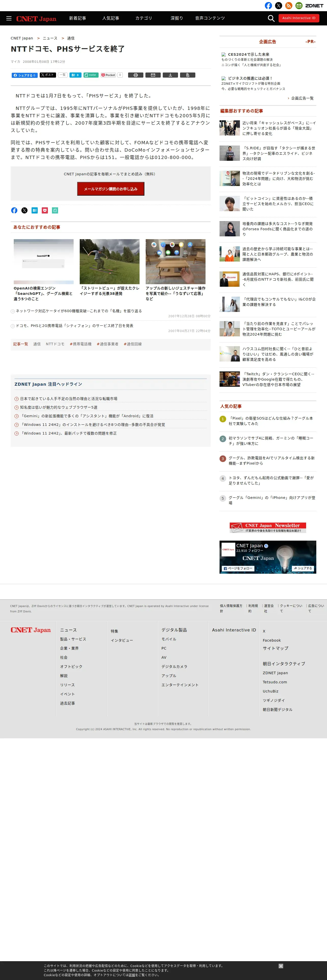Open ranking 4 トヨタ ずんだもん article
327x980 pixels.
tap(272, 481)
